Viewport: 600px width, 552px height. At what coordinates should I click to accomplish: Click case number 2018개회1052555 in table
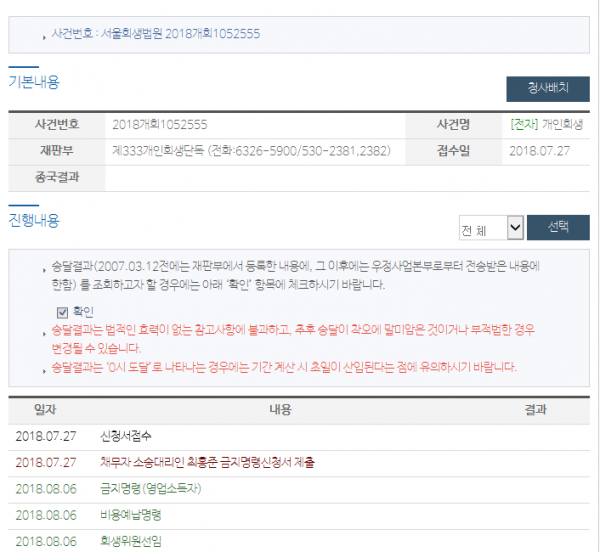160,125
